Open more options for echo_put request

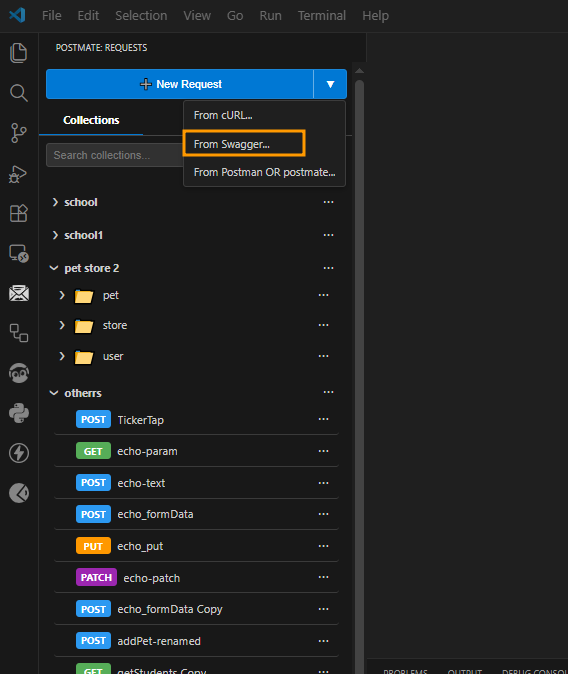pos(323,546)
